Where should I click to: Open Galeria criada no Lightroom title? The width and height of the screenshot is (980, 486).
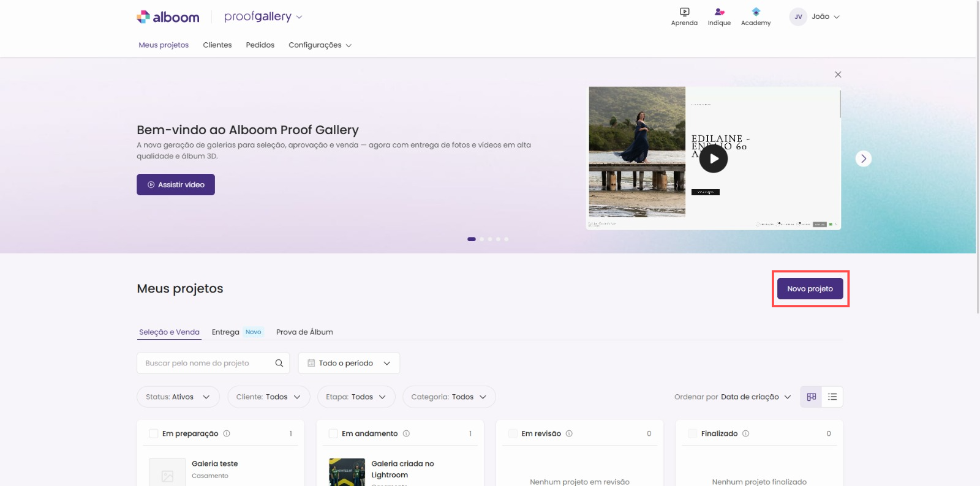coord(402,469)
